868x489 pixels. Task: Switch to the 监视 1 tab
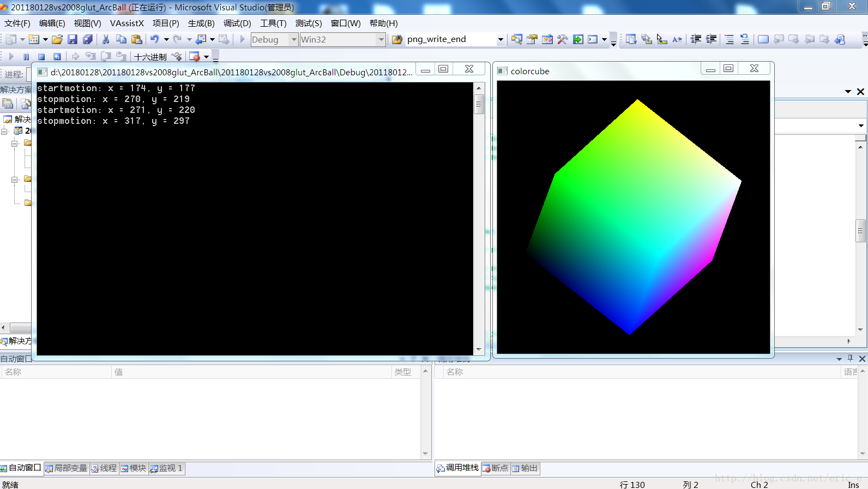pos(167,468)
